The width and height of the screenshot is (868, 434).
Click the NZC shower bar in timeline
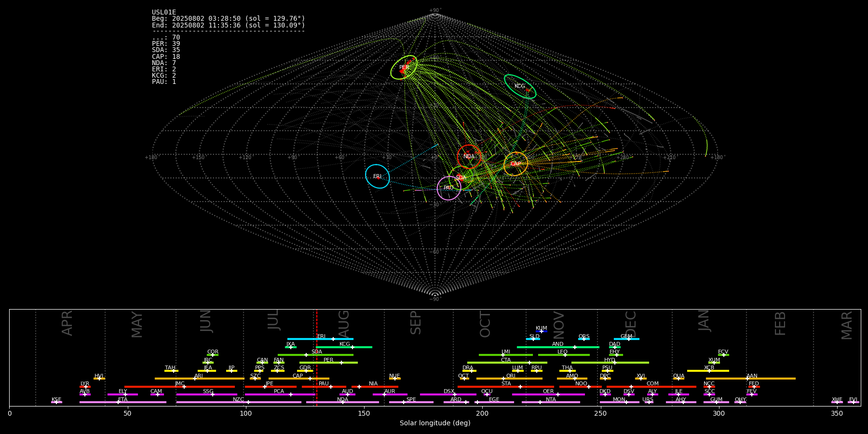(239, 402)
